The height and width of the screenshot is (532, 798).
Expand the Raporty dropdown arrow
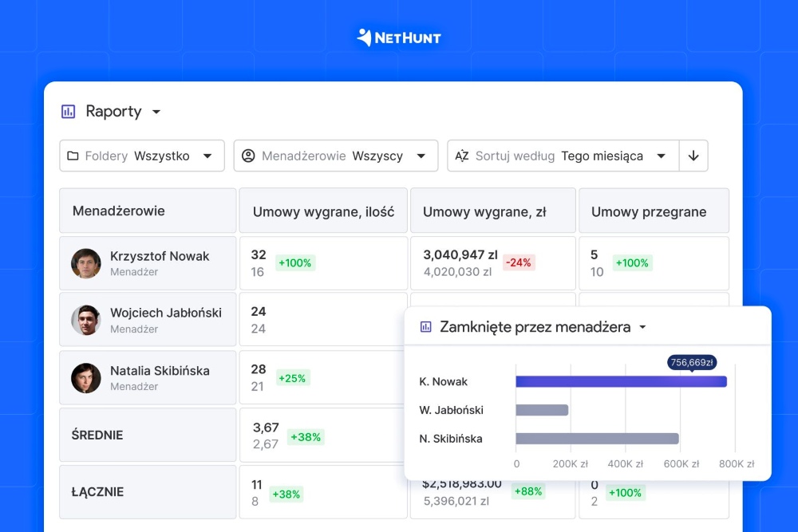click(156, 112)
